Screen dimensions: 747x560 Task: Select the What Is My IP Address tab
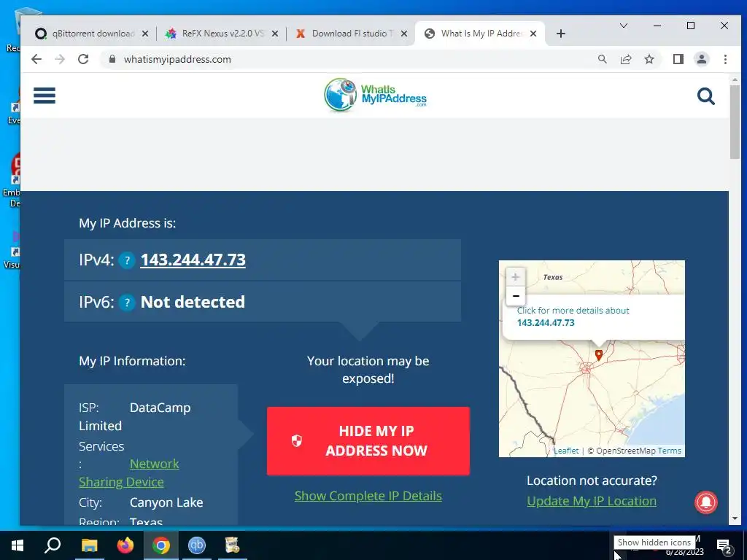pos(480,34)
